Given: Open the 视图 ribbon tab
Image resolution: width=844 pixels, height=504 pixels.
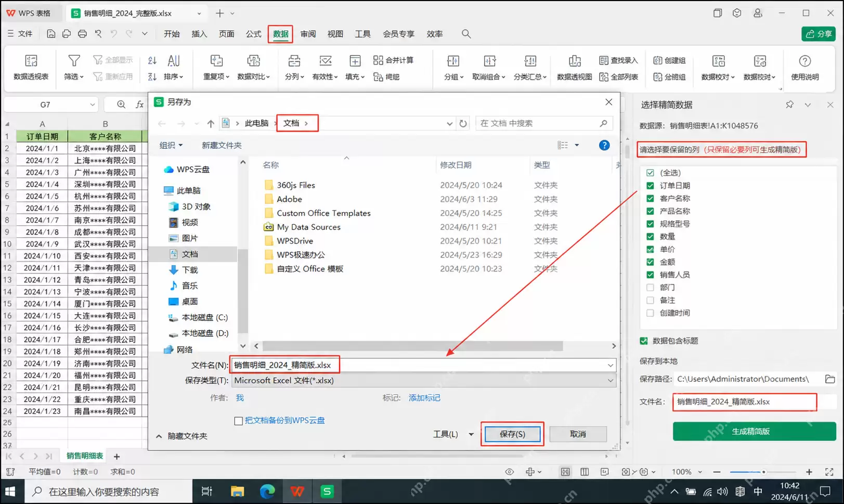Looking at the screenshot, I should tap(335, 34).
